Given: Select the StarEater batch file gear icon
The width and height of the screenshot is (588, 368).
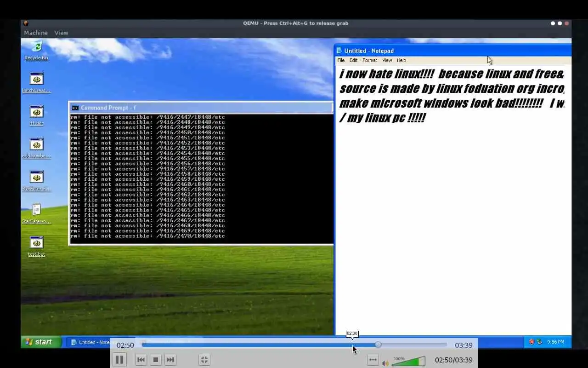Looking at the screenshot, I should tap(36, 181).
